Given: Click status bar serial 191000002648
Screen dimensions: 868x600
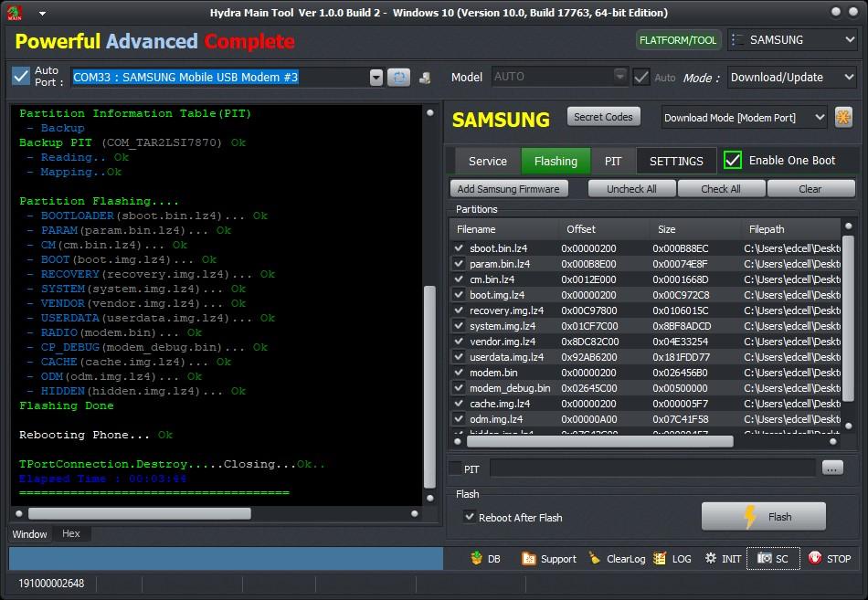Looking at the screenshot, I should (x=51, y=584).
